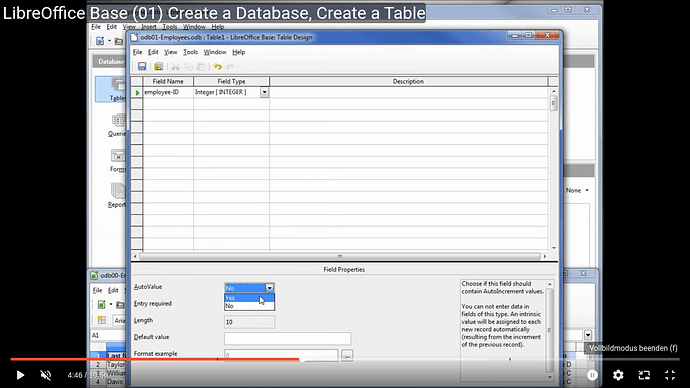The image size is (690, 388).
Task: Choose Yes in the AutoValue dropdown list
Action: [x=250, y=298]
